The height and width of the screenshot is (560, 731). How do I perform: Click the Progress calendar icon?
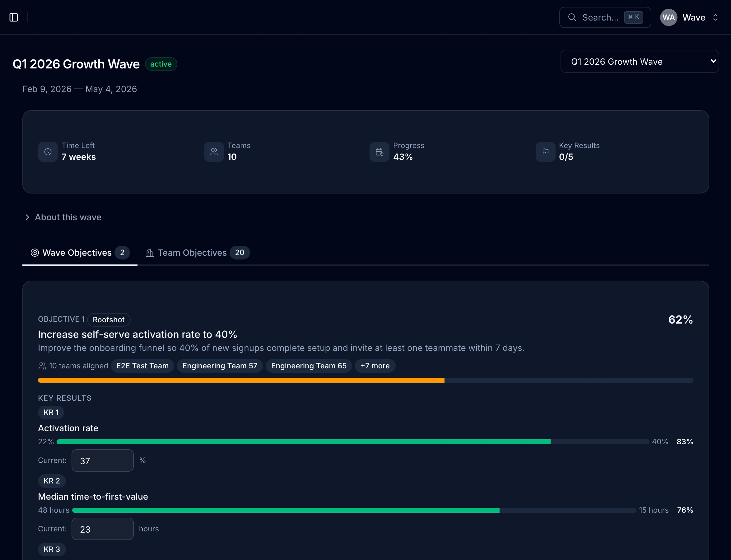tap(379, 152)
